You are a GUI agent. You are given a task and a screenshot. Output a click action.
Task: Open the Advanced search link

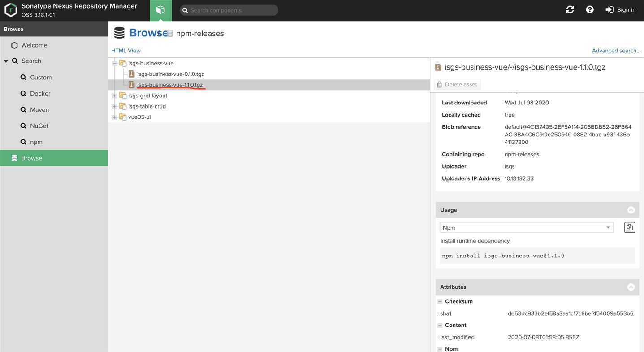point(616,51)
